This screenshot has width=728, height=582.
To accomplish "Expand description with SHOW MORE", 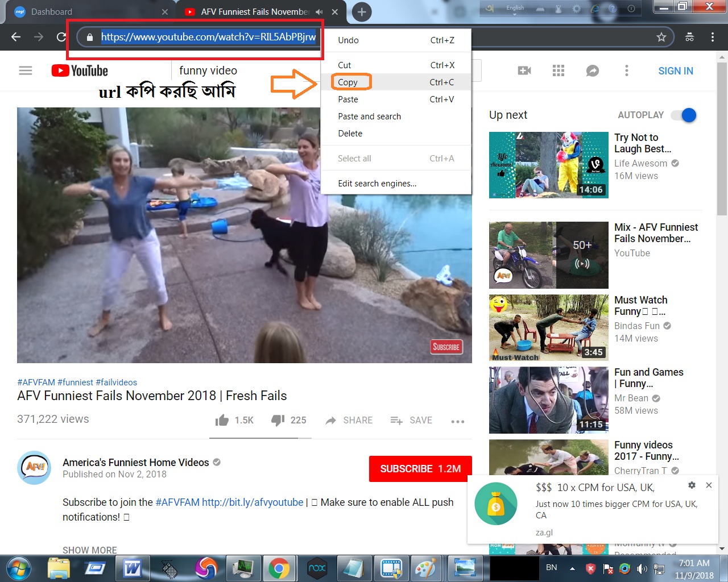I will pyautogui.click(x=90, y=550).
